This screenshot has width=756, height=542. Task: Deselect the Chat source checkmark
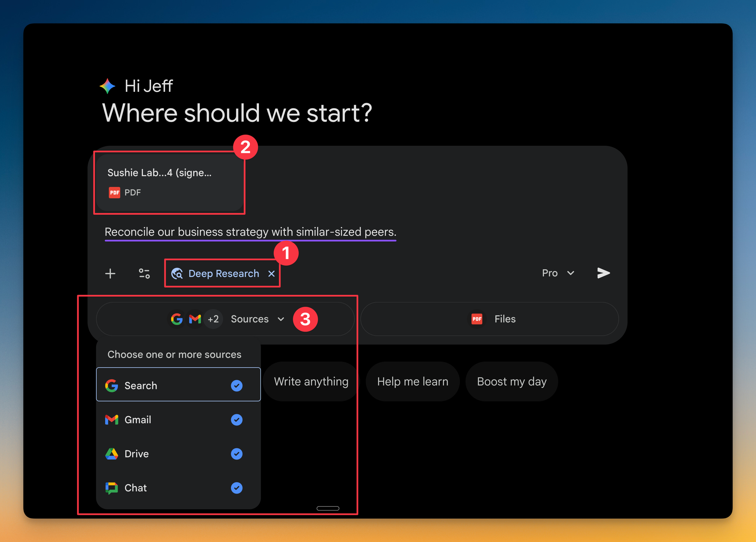(237, 488)
